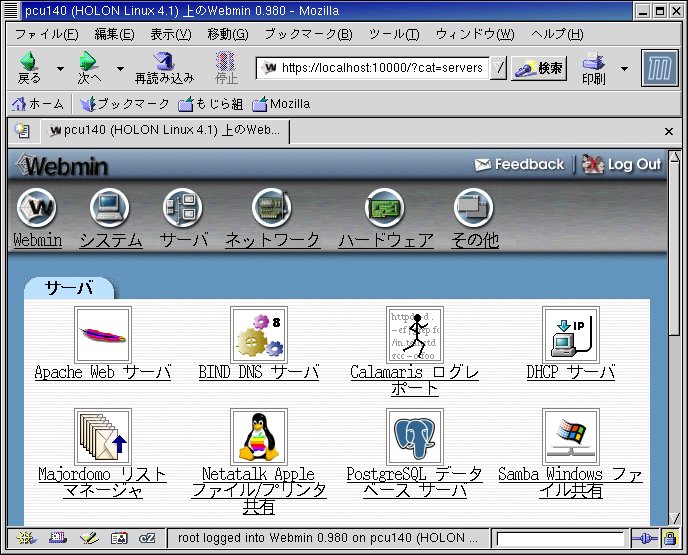
Task: Open the 表示(V) menu
Action: tap(171, 34)
